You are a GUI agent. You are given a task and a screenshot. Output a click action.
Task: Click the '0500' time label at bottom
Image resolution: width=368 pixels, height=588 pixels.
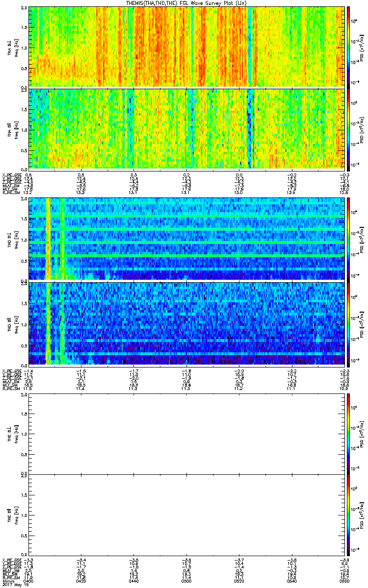(186, 581)
